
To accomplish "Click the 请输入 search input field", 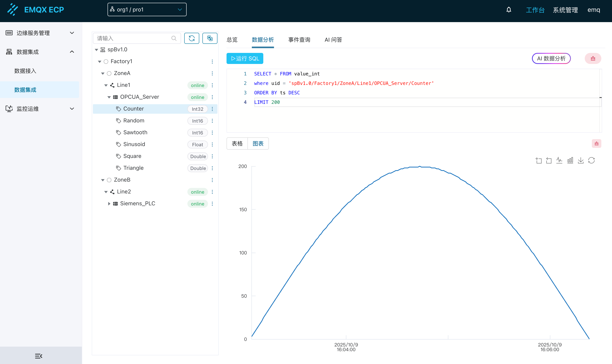I will coord(133,38).
